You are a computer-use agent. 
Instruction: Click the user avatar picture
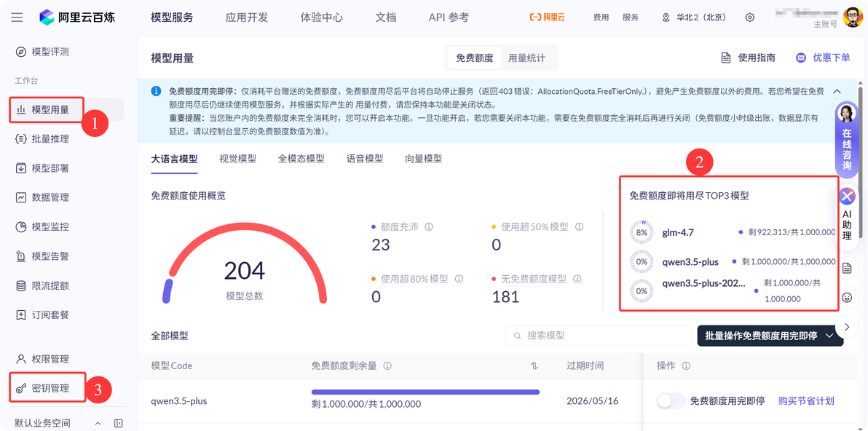[x=852, y=17]
